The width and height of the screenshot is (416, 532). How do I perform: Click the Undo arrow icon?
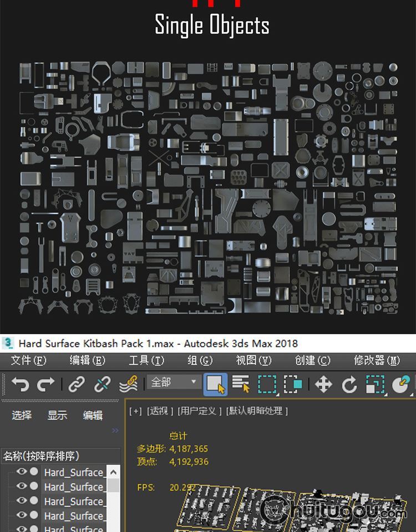[20, 385]
